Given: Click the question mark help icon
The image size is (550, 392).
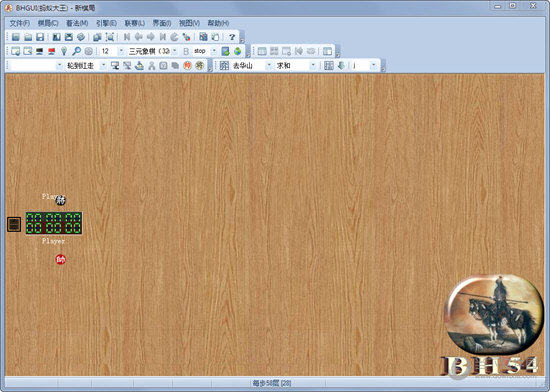Looking at the screenshot, I should tap(232, 37).
